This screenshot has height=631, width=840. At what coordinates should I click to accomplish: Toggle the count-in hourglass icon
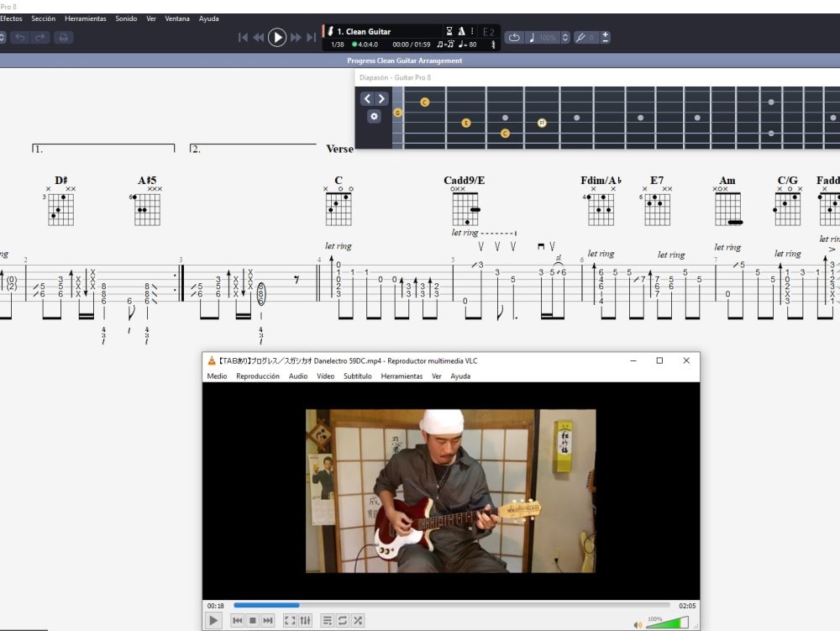pyautogui.click(x=449, y=31)
